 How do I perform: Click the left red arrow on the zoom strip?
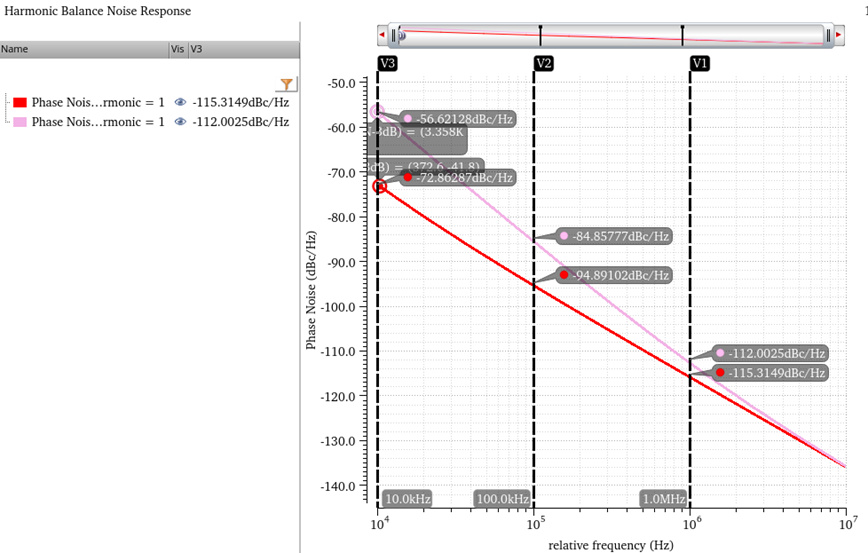pos(382,36)
